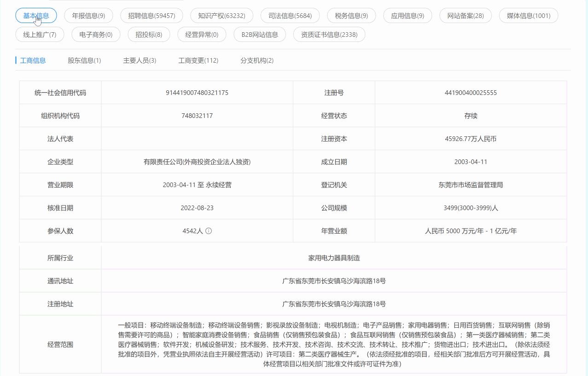The height and width of the screenshot is (376, 588).
Task: View 招聘信息(59457) listings
Action: click(x=151, y=15)
